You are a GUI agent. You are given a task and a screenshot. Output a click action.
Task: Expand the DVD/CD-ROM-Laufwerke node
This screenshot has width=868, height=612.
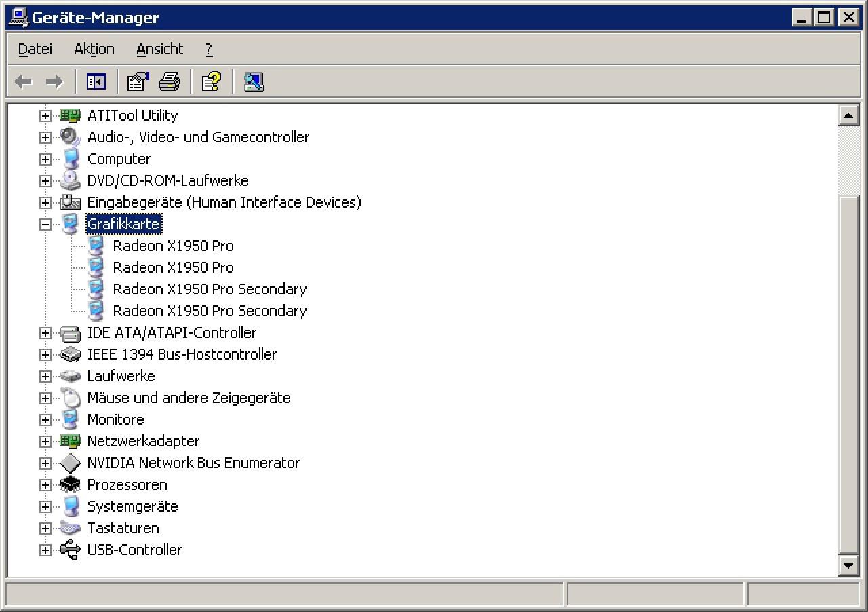tap(45, 181)
